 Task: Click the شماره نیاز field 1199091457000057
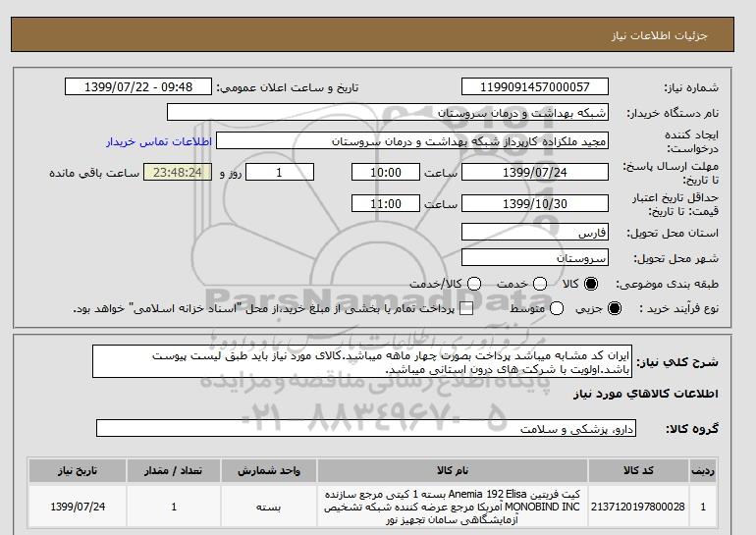(x=535, y=86)
